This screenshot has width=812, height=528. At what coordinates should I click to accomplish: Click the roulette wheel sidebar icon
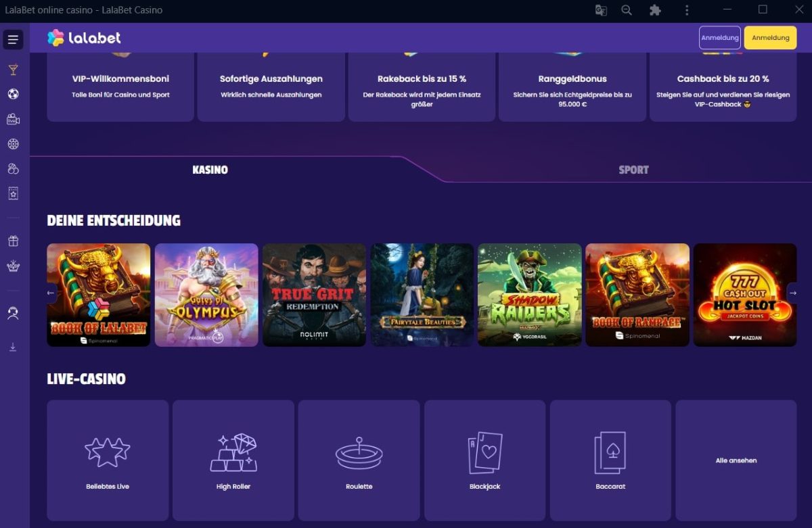13,144
